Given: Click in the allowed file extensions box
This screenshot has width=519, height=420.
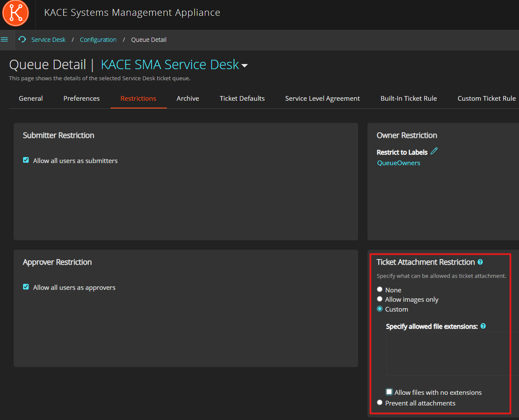Looking at the screenshot, I should 452,354.
